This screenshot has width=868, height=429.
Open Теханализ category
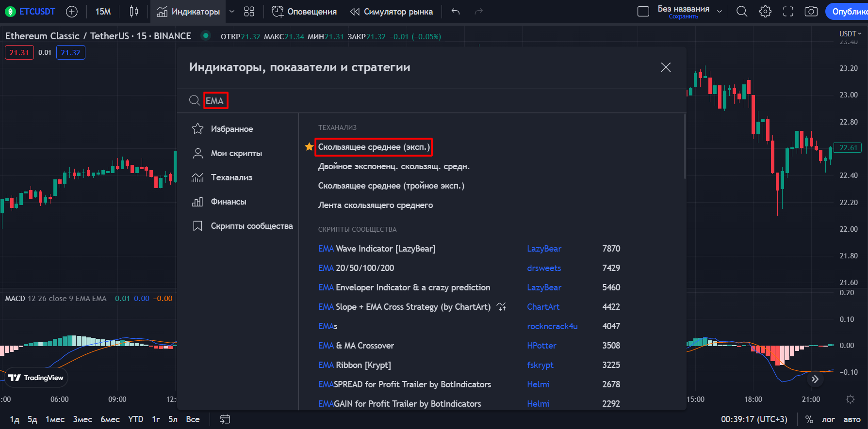click(231, 177)
